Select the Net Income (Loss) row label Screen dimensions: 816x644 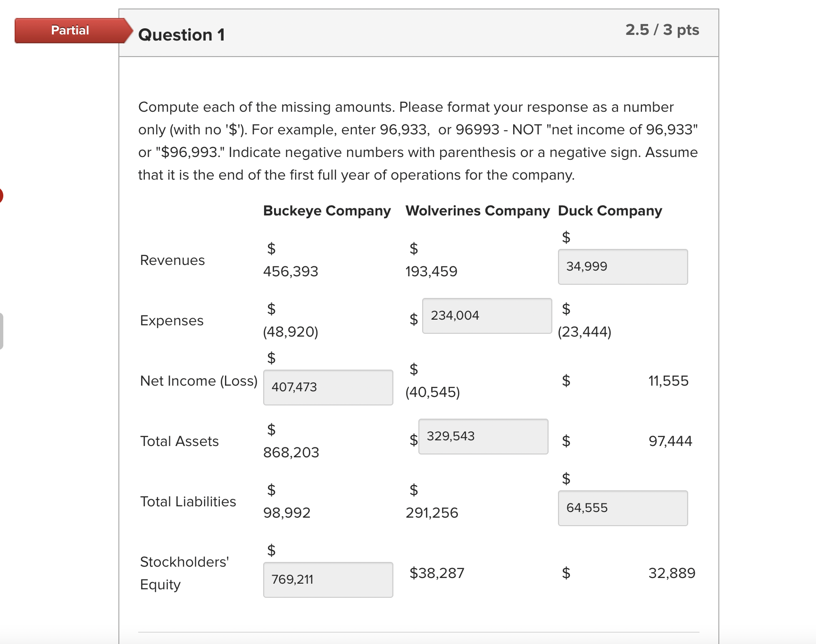(x=198, y=381)
